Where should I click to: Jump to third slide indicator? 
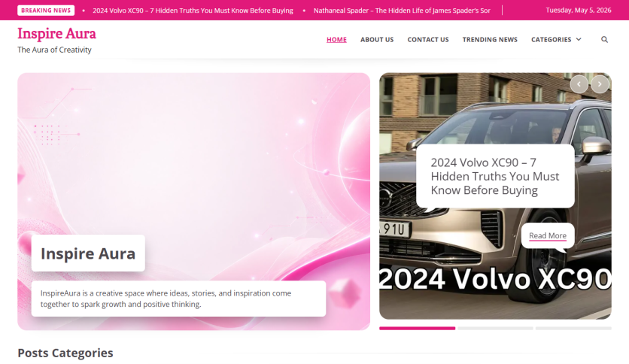[x=573, y=329]
